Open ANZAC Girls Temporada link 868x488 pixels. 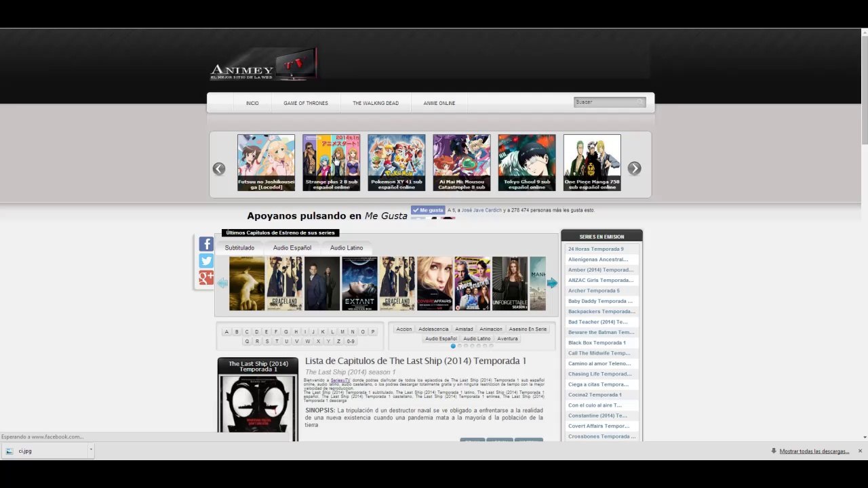click(601, 281)
